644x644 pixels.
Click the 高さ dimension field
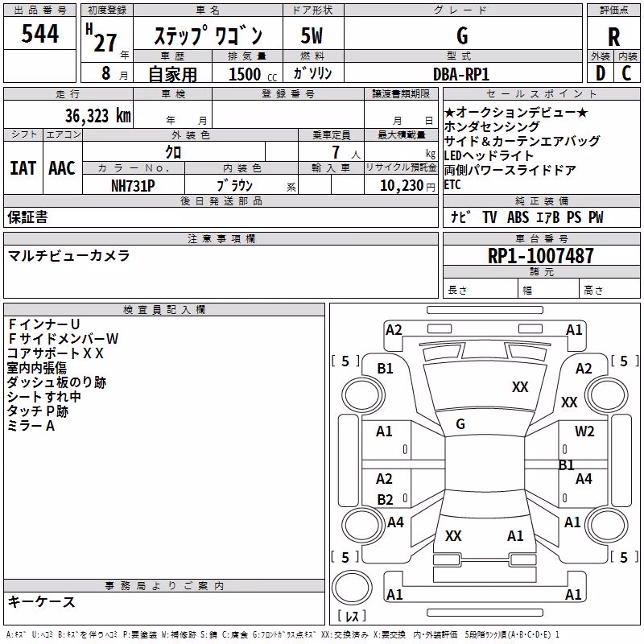[x=610, y=290]
